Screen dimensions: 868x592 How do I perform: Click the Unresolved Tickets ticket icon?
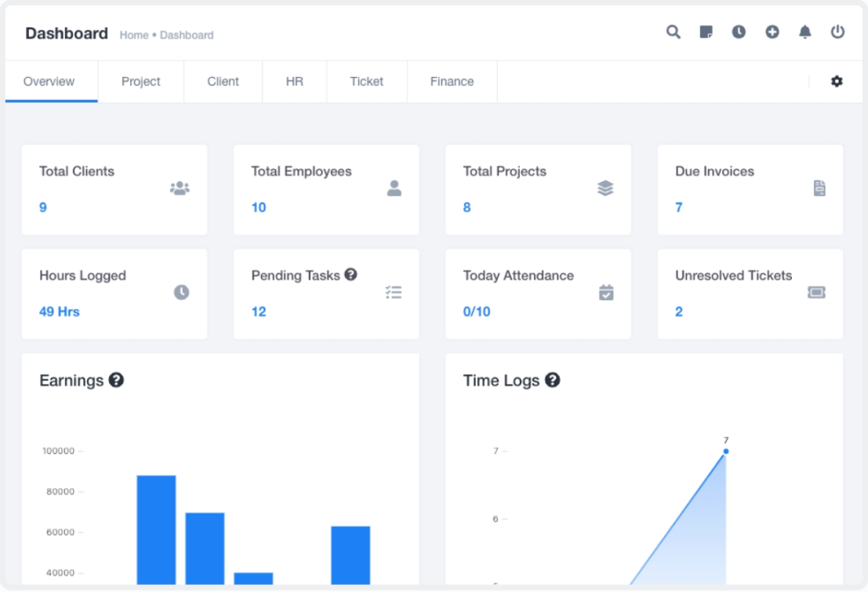pyautogui.click(x=816, y=292)
